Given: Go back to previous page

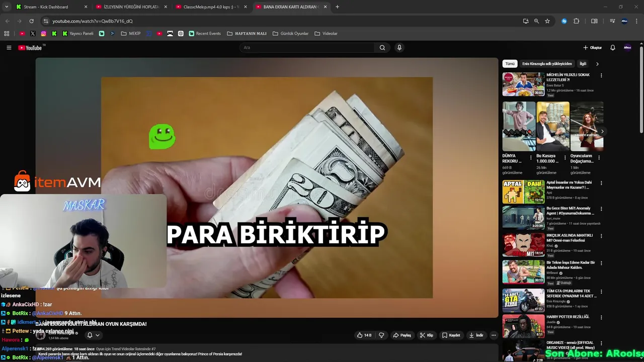Looking at the screenshot, I should coord(7,21).
